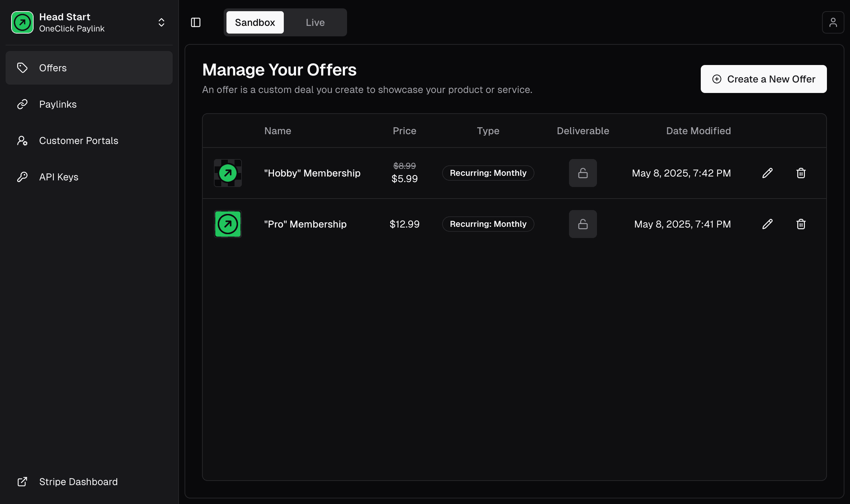Click the $12.99 price
850x504 pixels.
(x=405, y=224)
